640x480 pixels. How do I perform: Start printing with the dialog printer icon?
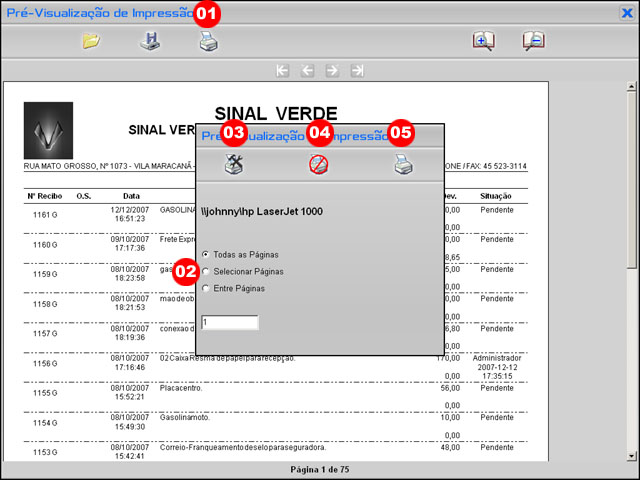[402, 165]
